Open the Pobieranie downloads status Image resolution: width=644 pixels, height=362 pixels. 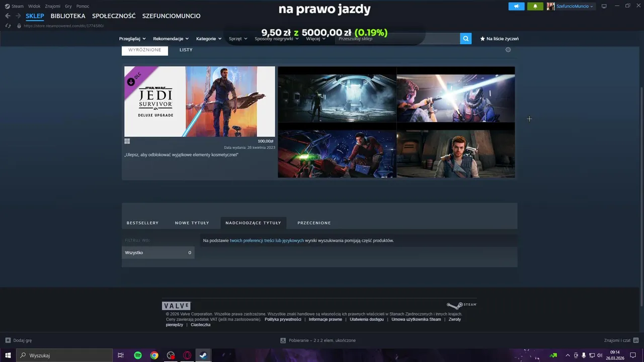pyautogui.click(x=318, y=340)
